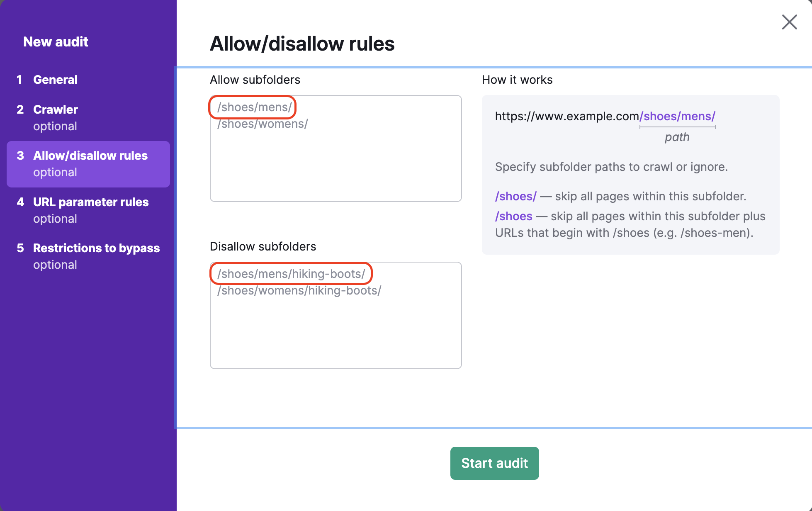The width and height of the screenshot is (812, 511).
Task: Select the /shoes/mens/ placeholder text
Action: 254,107
